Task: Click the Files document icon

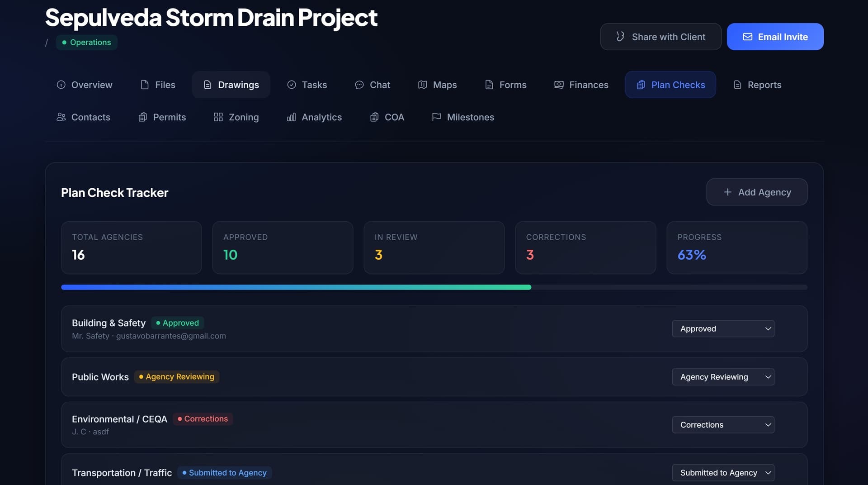Action: pyautogui.click(x=145, y=85)
